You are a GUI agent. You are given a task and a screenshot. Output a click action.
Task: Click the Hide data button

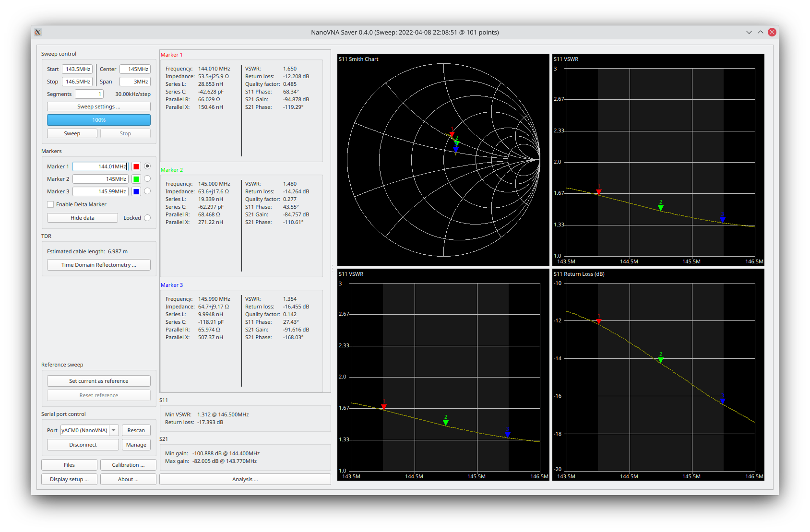pos(83,218)
